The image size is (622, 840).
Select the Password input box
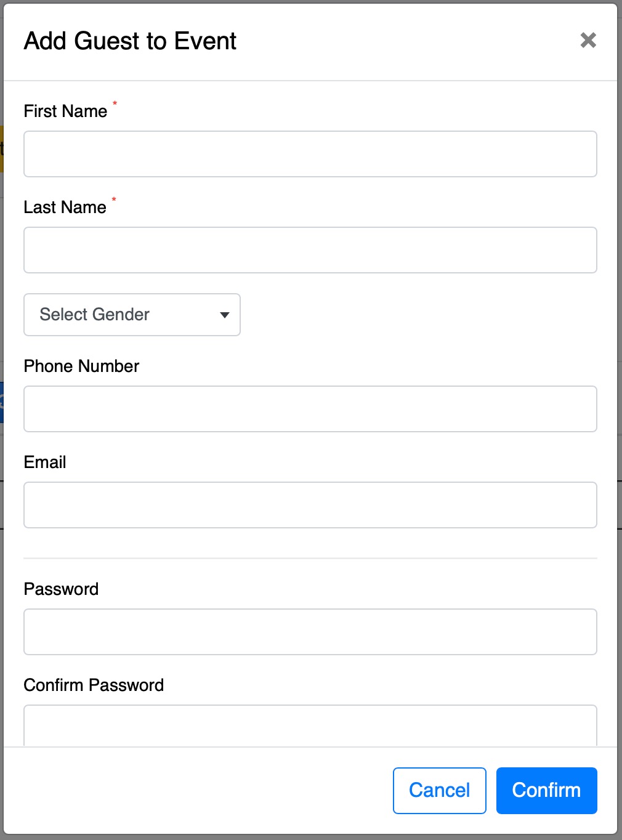pyautogui.click(x=310, y=632)
